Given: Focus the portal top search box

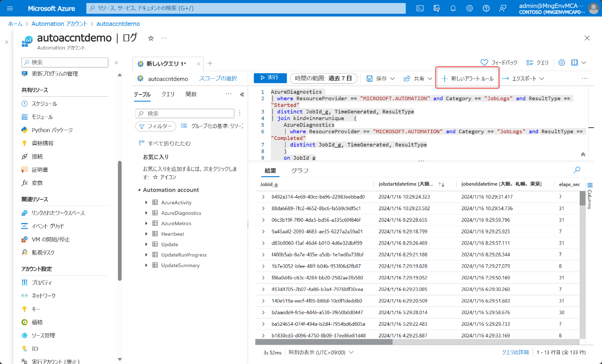Looking at the screenshot, I should 246,8.
